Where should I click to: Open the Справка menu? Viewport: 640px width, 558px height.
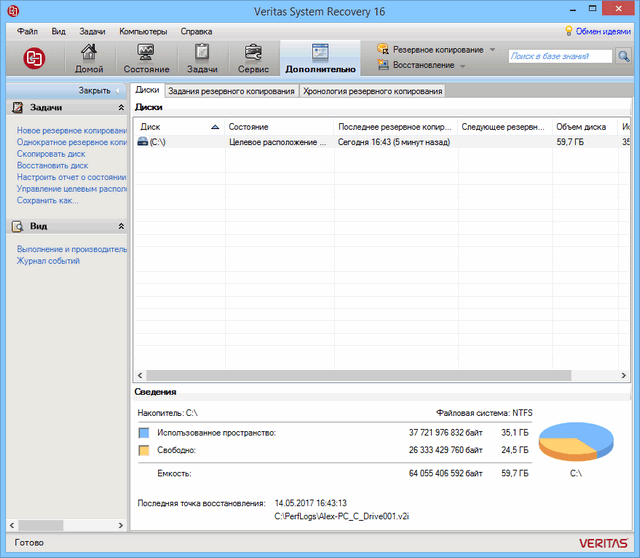tap(196, 31)
